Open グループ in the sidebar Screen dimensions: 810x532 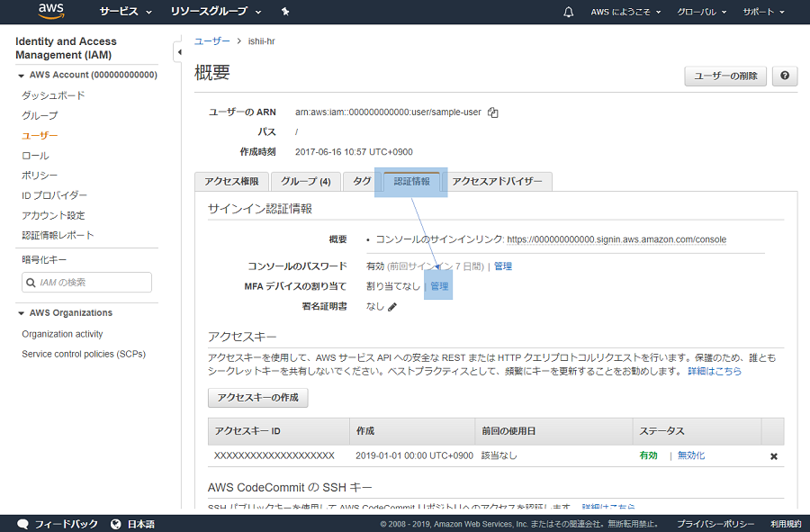click(40, 116)
